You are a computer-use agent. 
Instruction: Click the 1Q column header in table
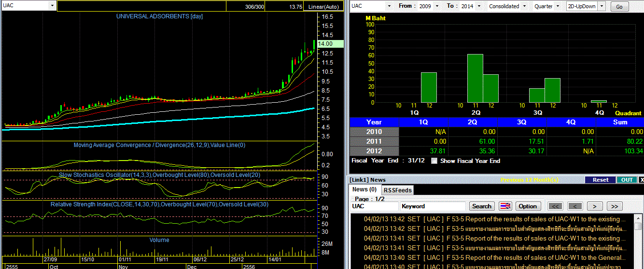(x=423, y=122)
